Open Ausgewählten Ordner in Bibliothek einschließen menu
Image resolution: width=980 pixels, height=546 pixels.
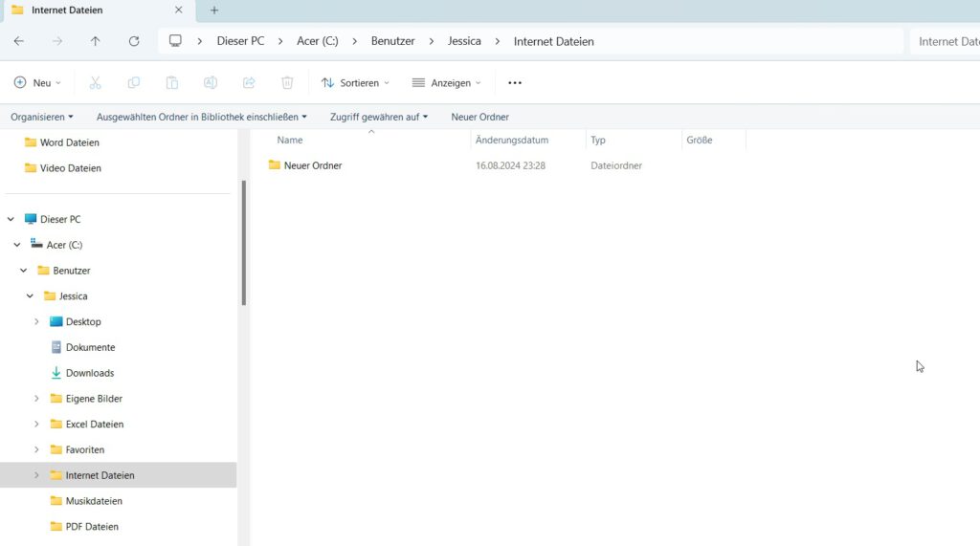pos(201,117)
